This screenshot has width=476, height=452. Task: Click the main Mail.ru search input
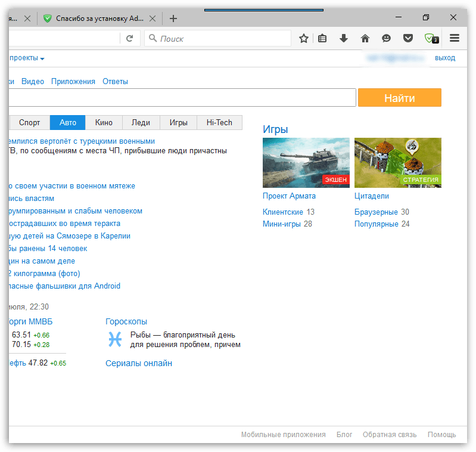pos(182,98)
